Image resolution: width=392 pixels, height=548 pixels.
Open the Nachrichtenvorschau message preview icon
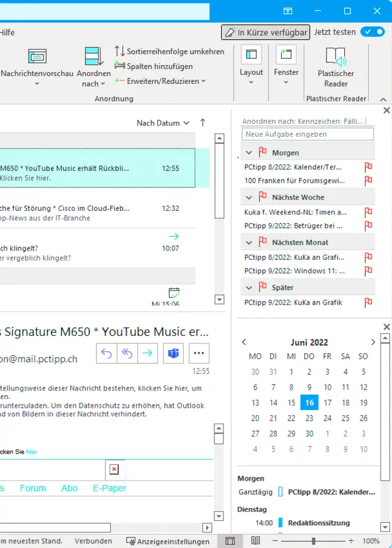tap(37, 56)
